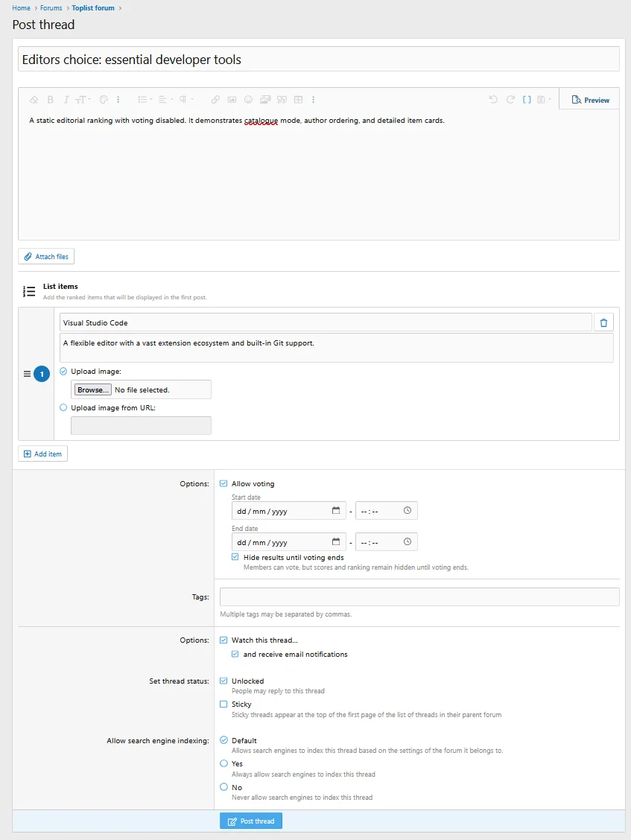Viewport: 631px width, 840px height.
Task: Open the End date calendar picker icon
Action: (x=336, y=541)
